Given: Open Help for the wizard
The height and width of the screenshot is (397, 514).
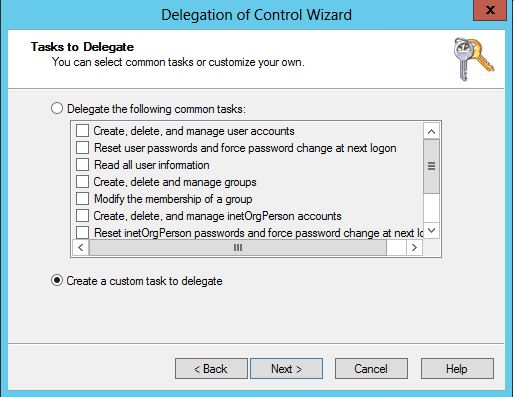Looking at the screenshot, I should coord(457,369).
